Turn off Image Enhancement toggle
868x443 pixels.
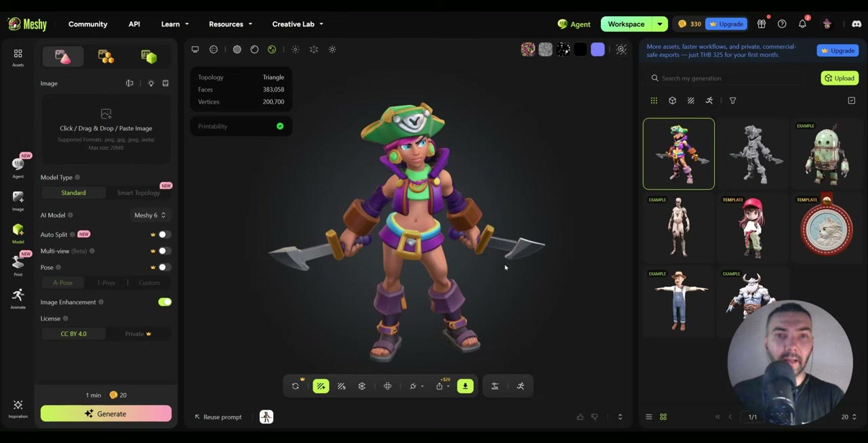(x=165, y=302)
